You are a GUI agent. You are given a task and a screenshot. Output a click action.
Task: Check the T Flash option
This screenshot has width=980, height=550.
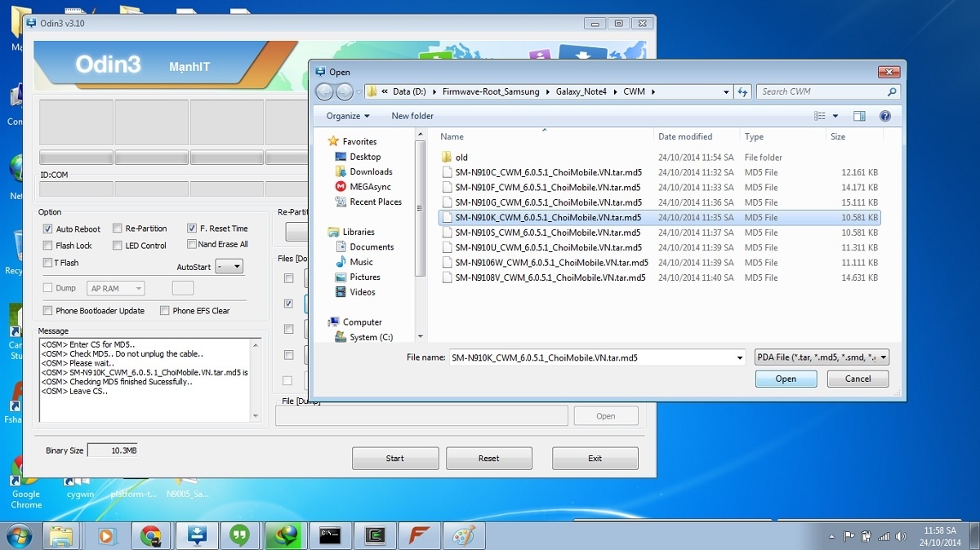47,263
